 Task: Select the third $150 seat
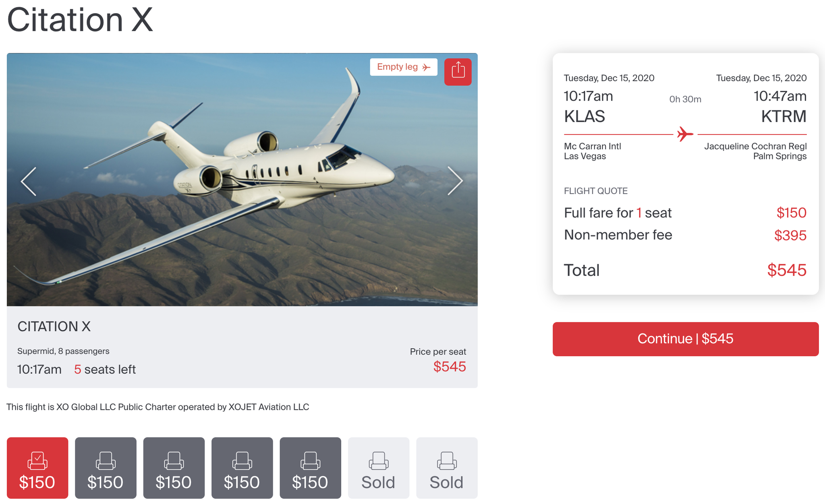pos(174,468)
